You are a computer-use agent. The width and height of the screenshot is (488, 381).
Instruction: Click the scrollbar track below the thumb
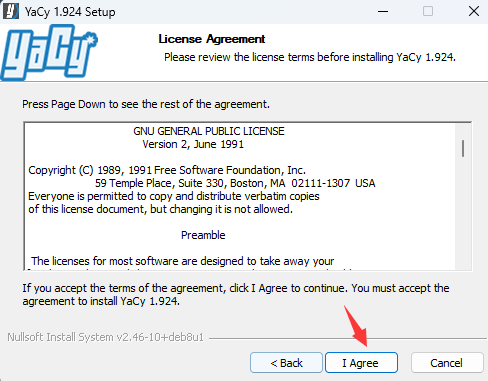[x=463, y=213]
